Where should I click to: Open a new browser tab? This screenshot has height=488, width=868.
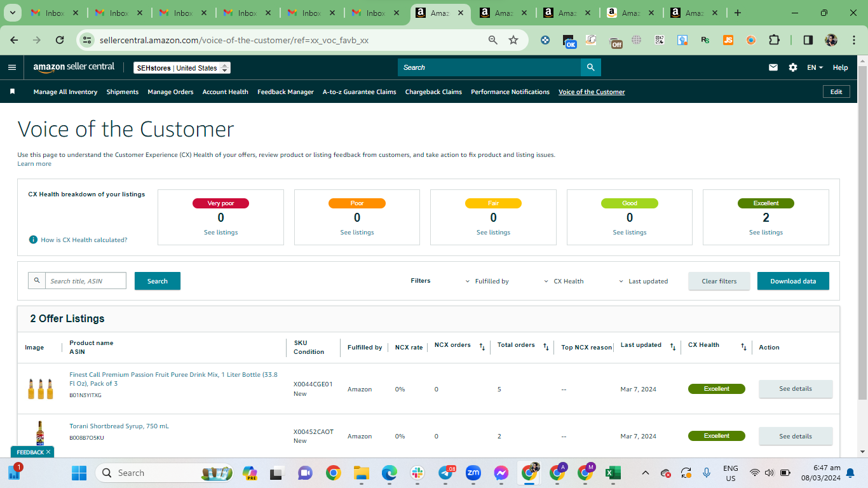737,13
